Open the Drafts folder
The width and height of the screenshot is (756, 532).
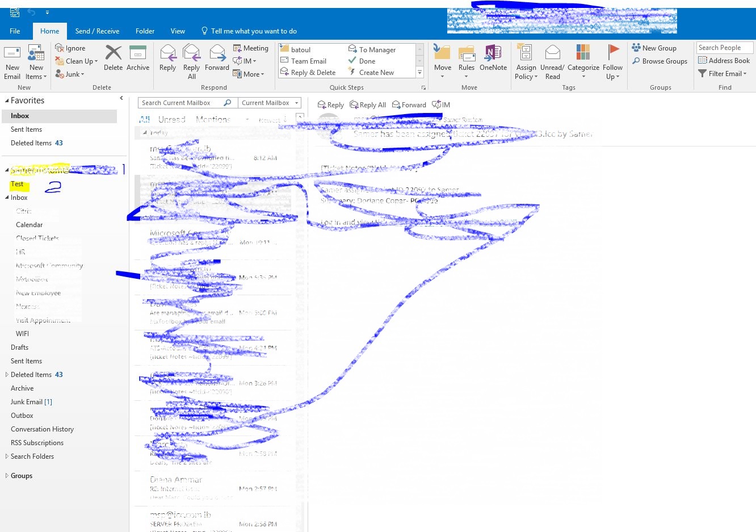19,347
